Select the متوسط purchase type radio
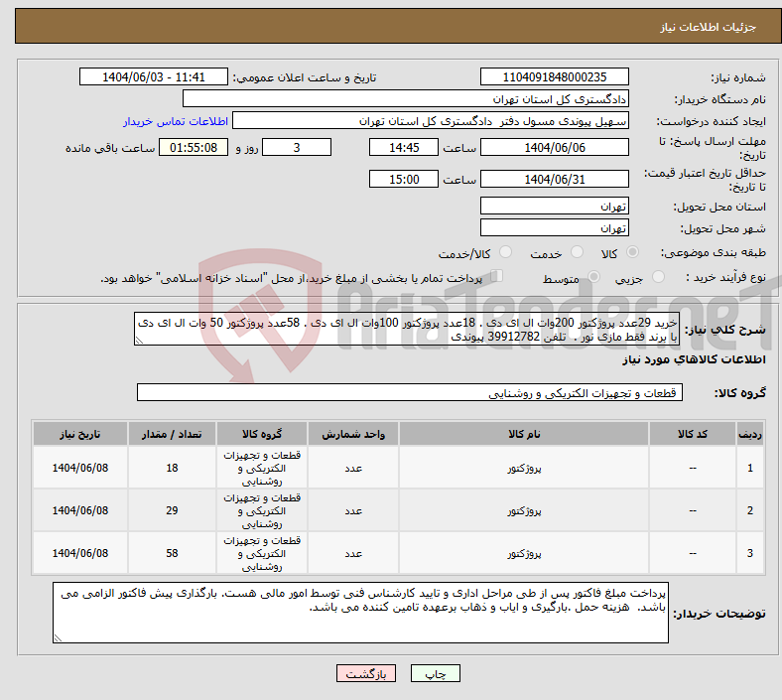782x700 pixels. click(x=593, y=276)
